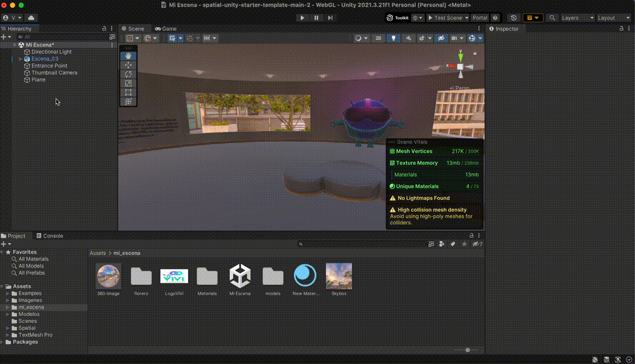Toggle Scene 2D view mode
The height and width of the screenshot is (364, 635).
click(378, 38)
